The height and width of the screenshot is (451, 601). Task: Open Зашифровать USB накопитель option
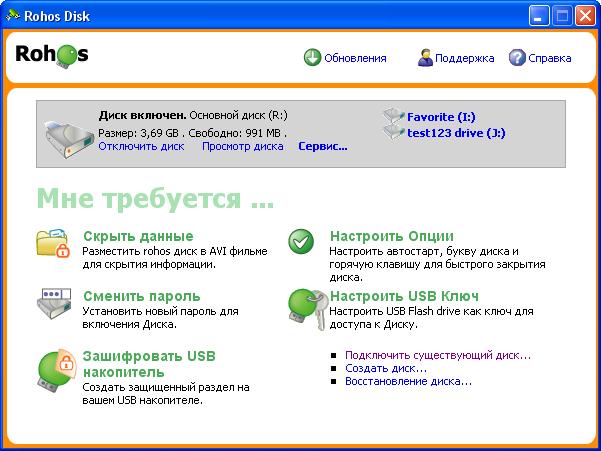pyautogui.click(x=149, y=364)
